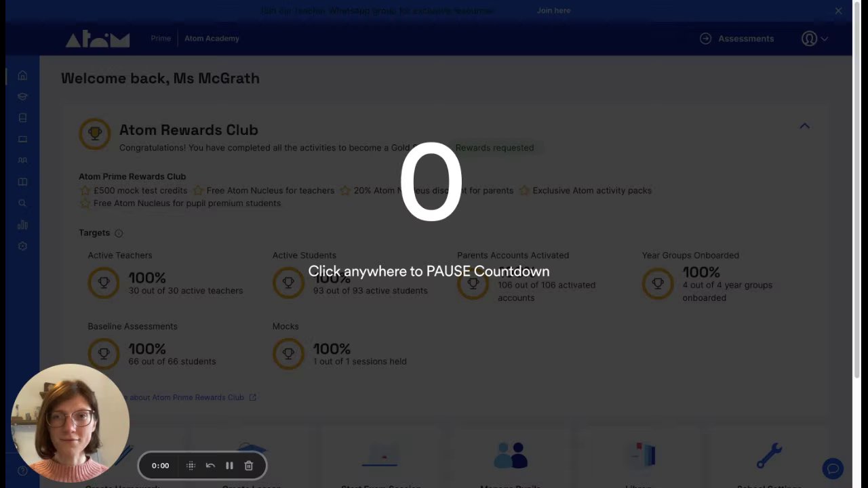The height and width of the screenshot is (488, 868).
Task: Restart recording with the undo arrow icon
Action: (x=210, y=466)
